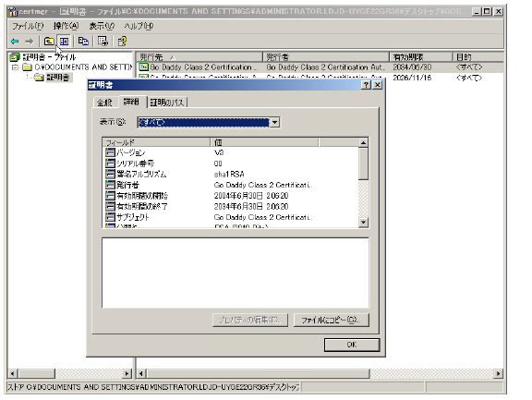Sort by the 発行先 column header

[199, 57]
